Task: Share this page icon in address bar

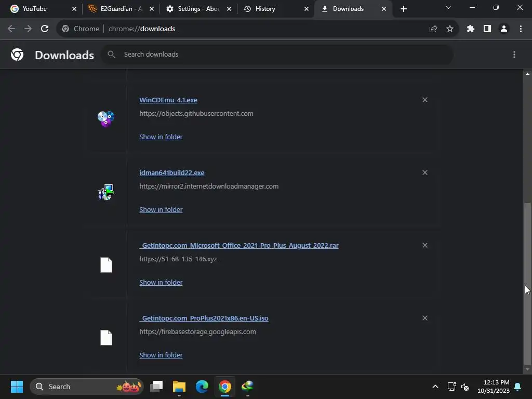Action: click(433, 29)
